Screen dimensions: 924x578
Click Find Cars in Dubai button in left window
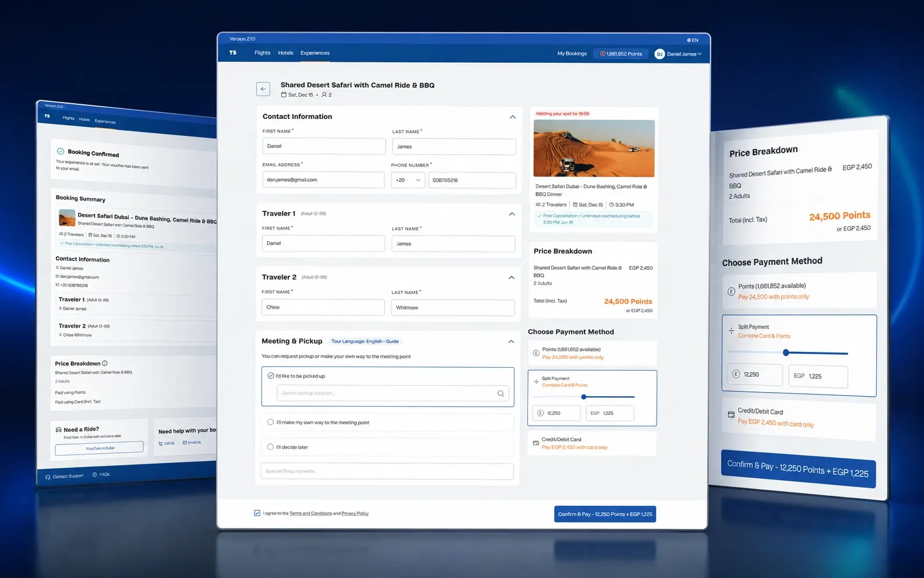[99, 447]
